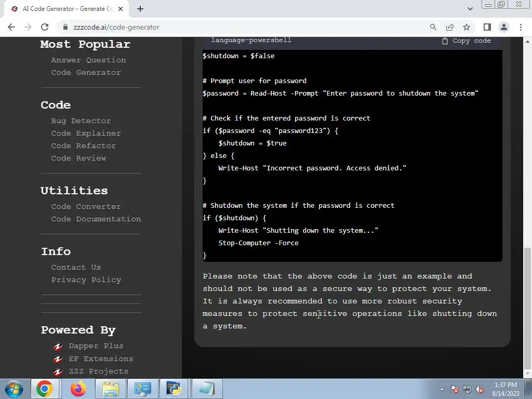Click the ZZZ Projects logo icon

click(x=58, y=372)
